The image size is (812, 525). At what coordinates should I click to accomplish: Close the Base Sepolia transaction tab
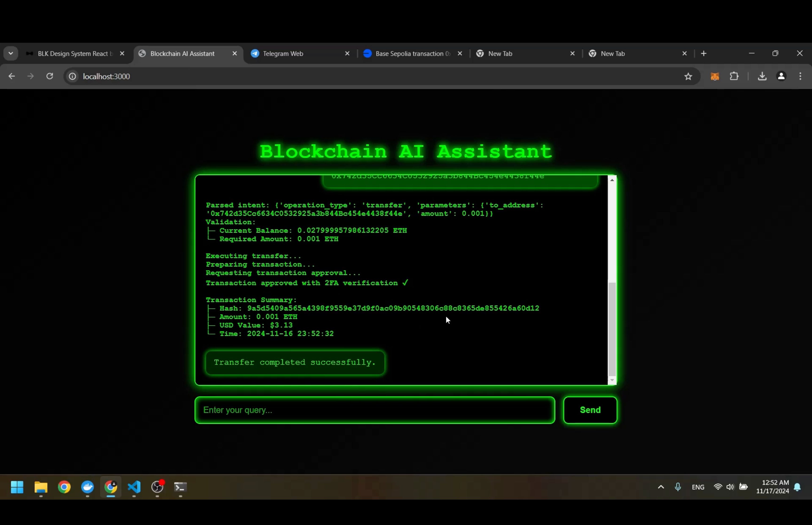click(460, 54)
